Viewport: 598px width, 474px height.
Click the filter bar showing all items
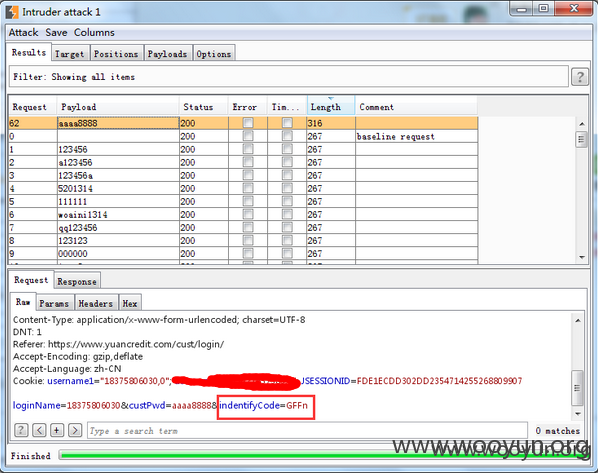click(289, 77)
